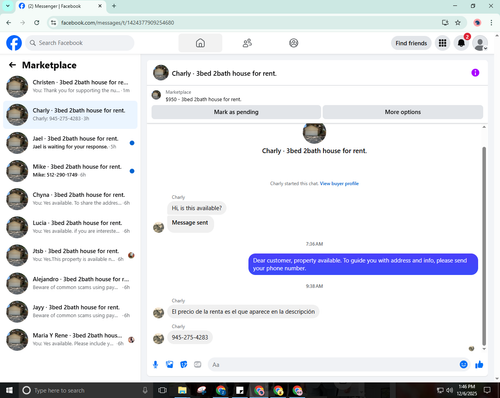The height and width of the screenshot is (398, 500).
Task: Open the tab search dropdown arrow
Action: [8, 6]
